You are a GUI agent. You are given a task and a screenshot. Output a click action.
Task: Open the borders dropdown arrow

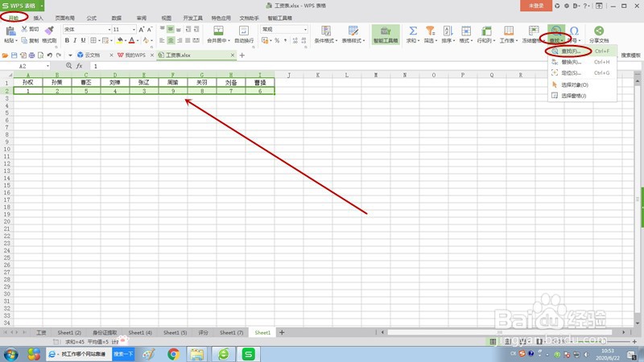(99, 40)
